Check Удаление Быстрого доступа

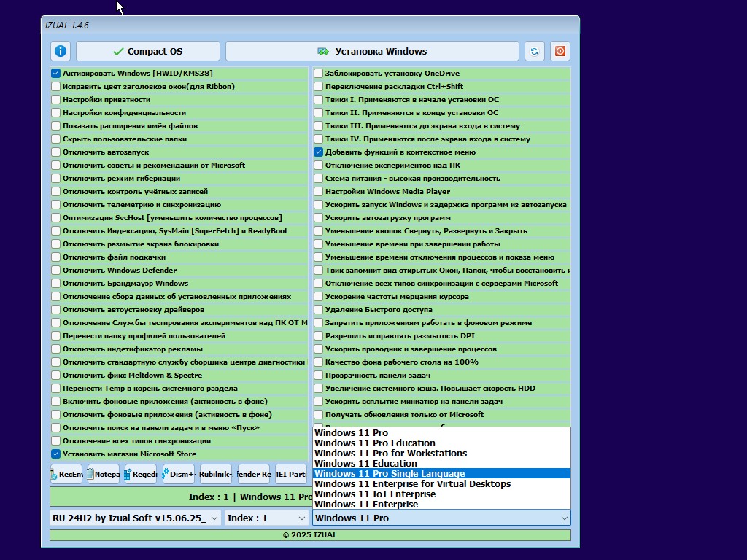point(318,309)
